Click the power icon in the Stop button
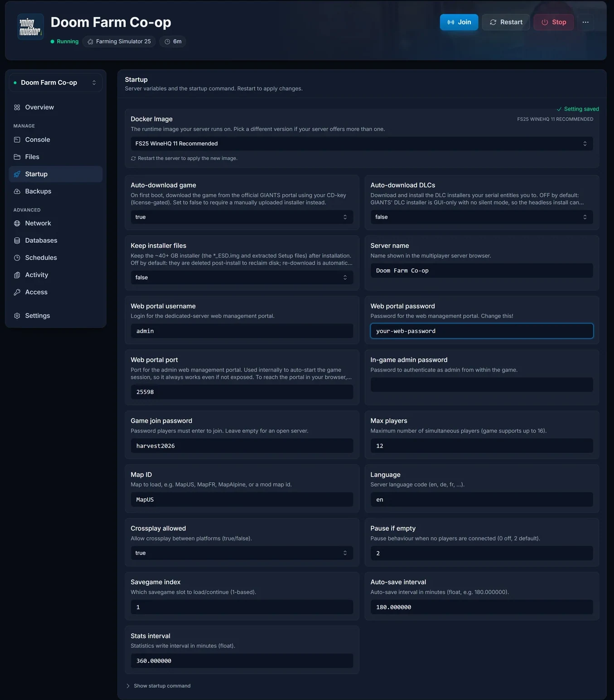Viewport: 614px width, 700px height. pos(545,22)
